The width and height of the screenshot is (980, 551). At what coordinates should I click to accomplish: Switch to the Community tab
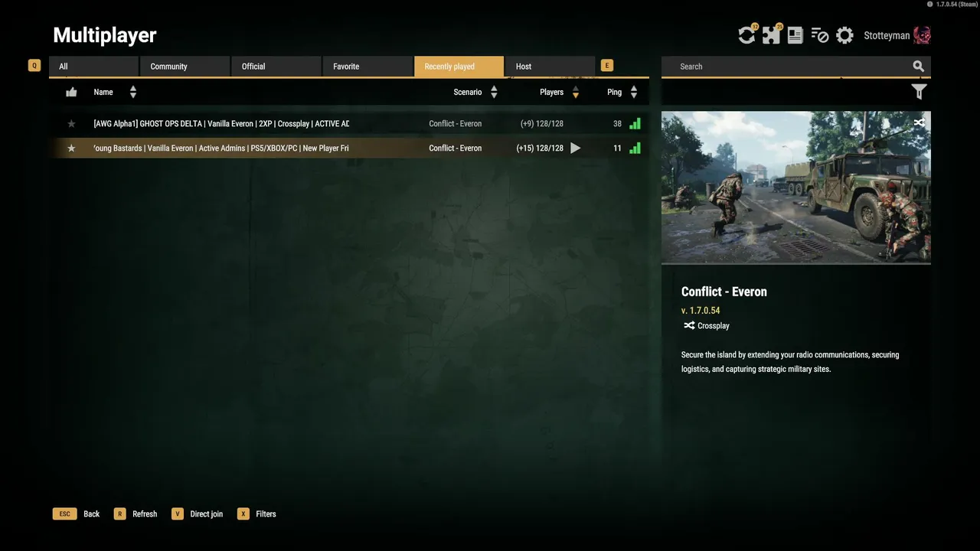(185, 67)
